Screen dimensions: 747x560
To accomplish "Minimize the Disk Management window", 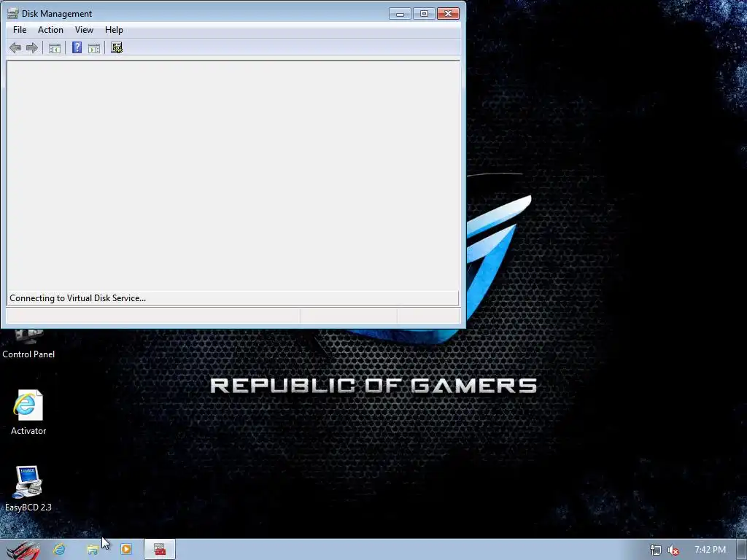I will (400, 14).
